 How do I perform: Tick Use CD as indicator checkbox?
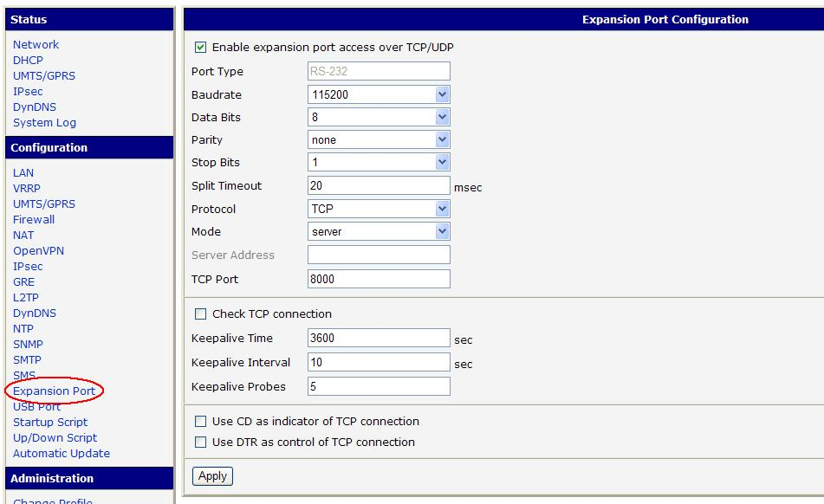(x=201, y=422)
